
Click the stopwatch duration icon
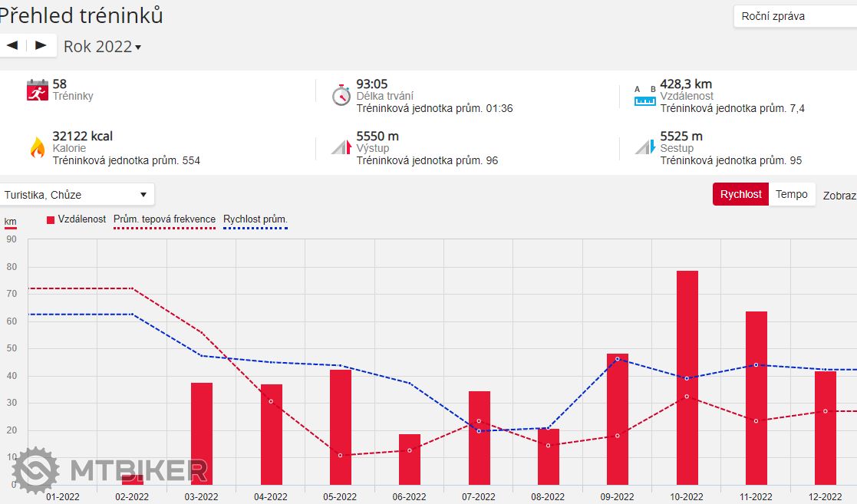(341, 95)
